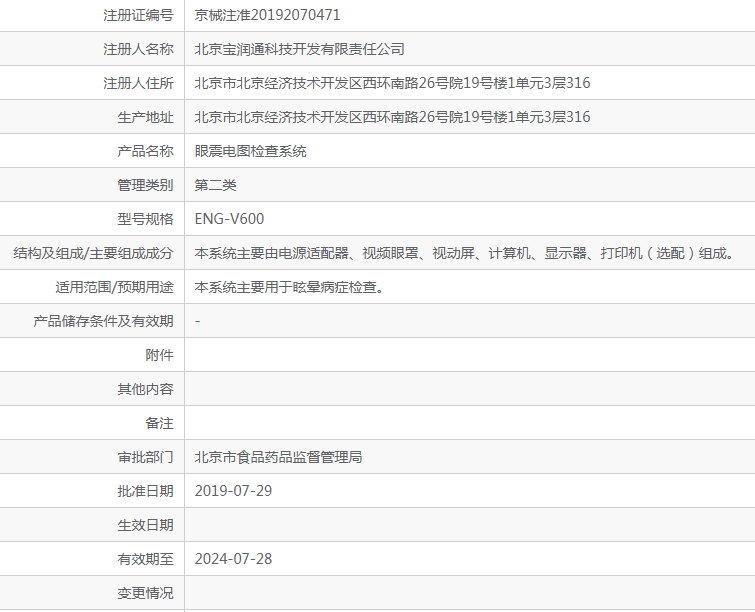
Task: Select model value ENG-V600
Action: (x=229, y=219)
